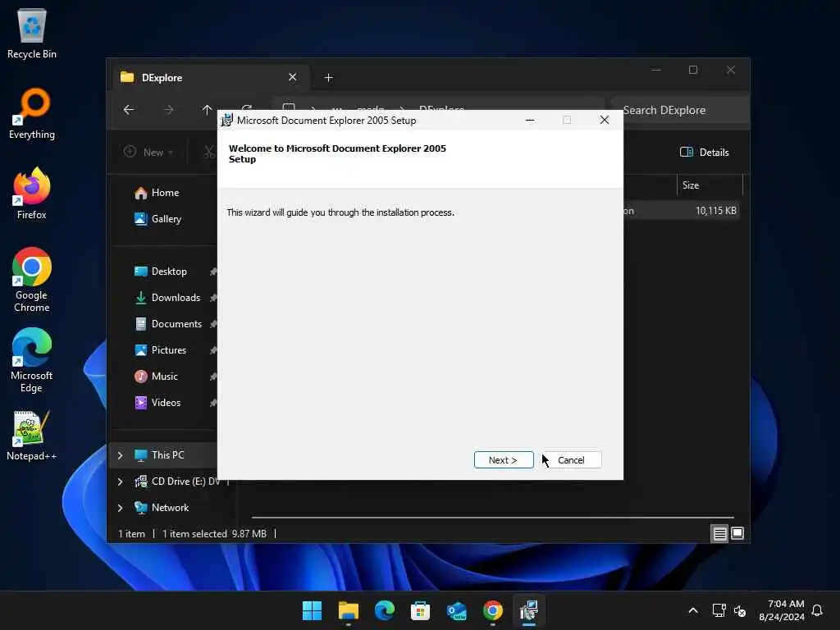Open the Recycle Bin desktop icon

[32, 33]
